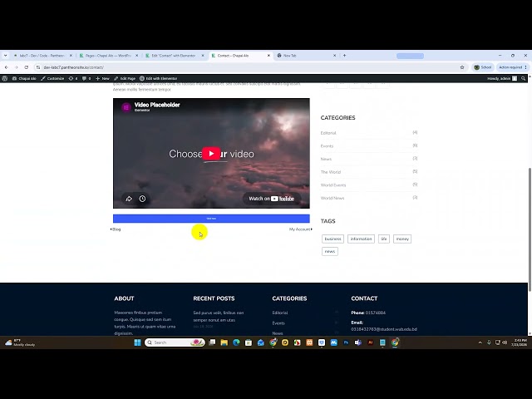Screen dimensions: 532x399
Task: Open Microsoft Store from the taskbar
Action: tap(249, 342)
